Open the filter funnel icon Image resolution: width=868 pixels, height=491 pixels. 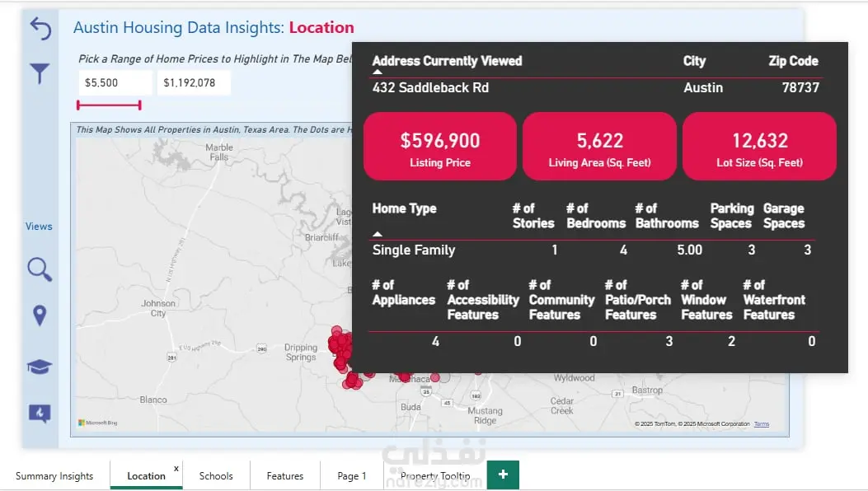pyautogui.click(x=40, y=74)
